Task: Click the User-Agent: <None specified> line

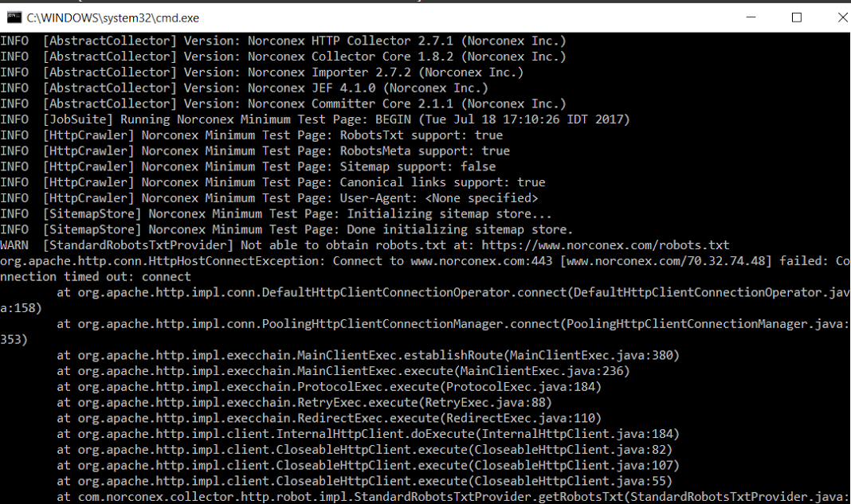Action: pyautogui.click(x=271, y=197)
